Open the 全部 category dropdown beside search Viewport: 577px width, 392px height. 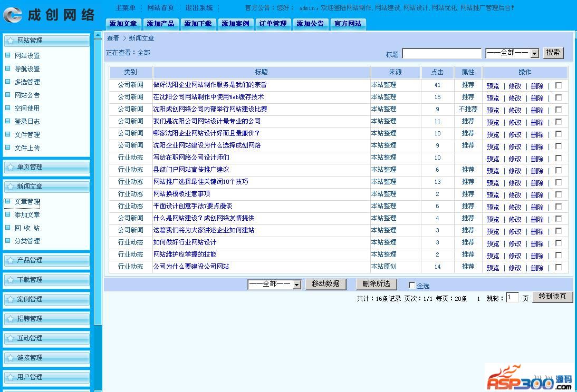coord(512,53)
